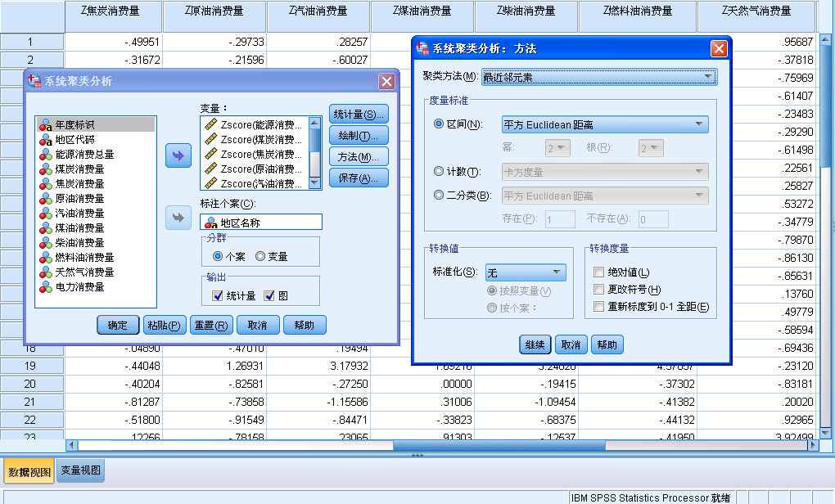This screenshot has height=504, width=835.
Task: Click the data grid vertical scroll-down arrow
Action: click(x=826, y=433)
